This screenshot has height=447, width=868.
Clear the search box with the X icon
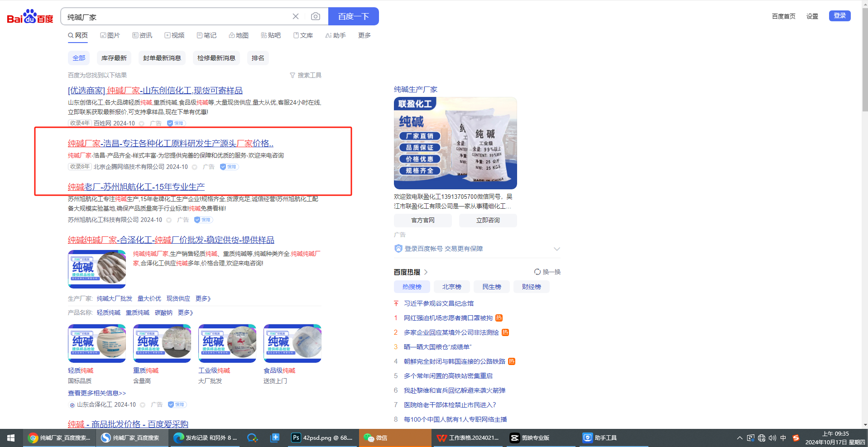(x=296, y=16)
